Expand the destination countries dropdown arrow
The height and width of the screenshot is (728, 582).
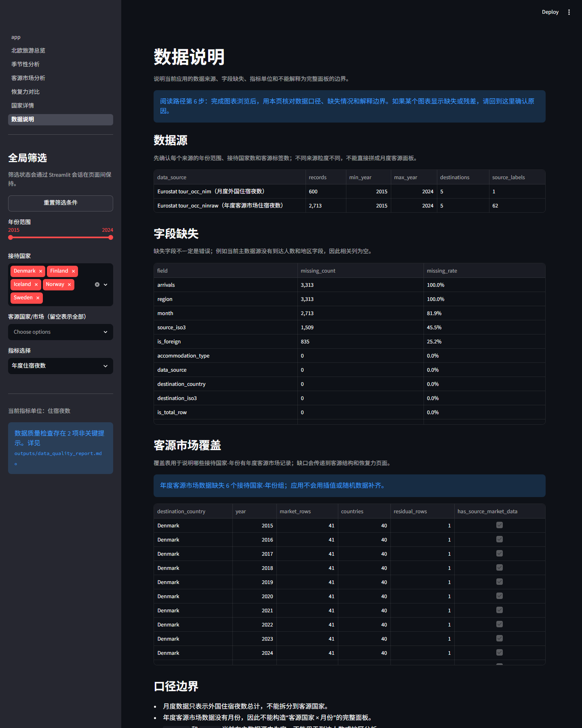pos(105,285)
